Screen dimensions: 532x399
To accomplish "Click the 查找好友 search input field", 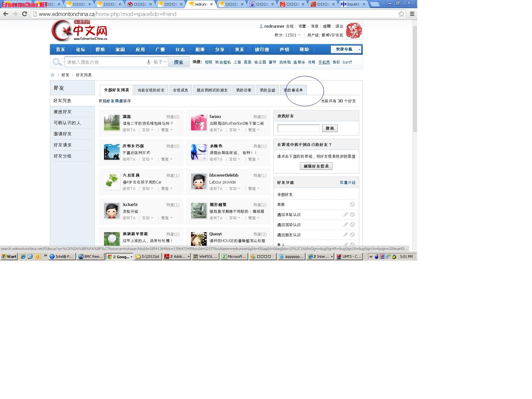I will (x=298, y=128).
